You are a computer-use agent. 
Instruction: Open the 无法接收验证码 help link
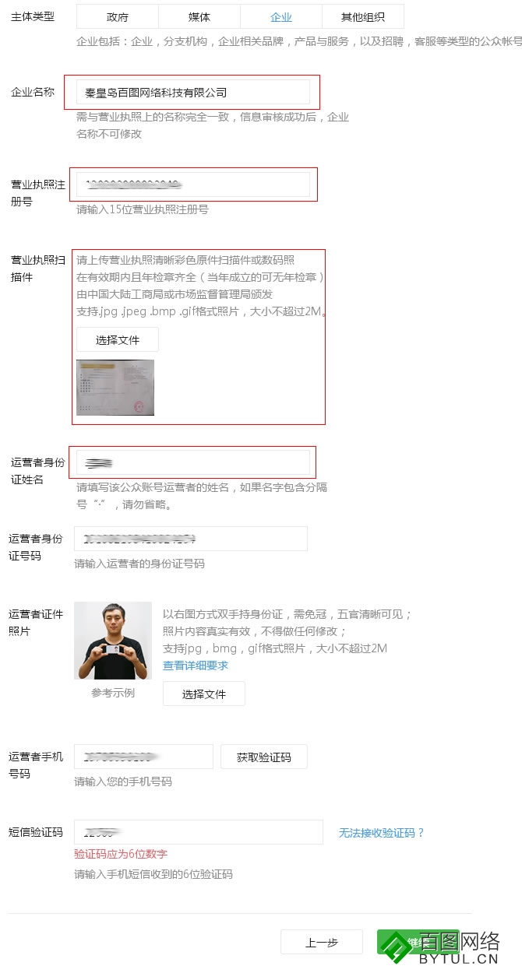pyautogui.click(x=382, y=833)
